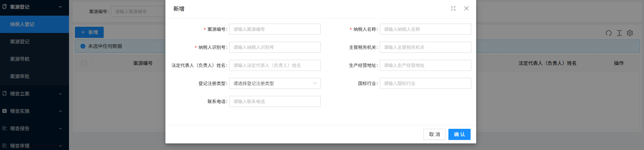
Task: Open the 案源导航 menu item
Action: click(x=20, y=59)
